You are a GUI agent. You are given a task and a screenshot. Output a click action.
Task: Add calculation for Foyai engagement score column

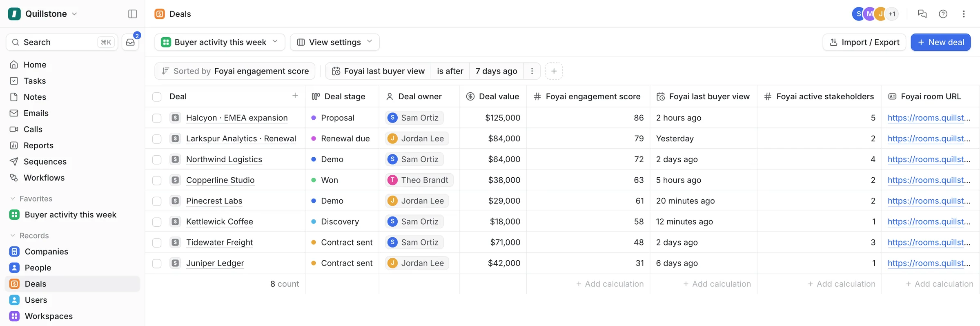[610, 284]
